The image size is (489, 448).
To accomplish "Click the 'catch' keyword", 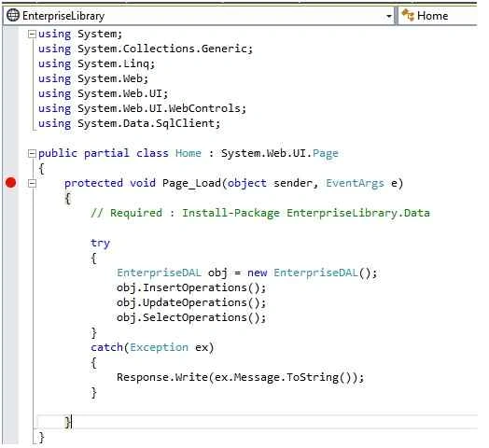I will pos(107,347).
